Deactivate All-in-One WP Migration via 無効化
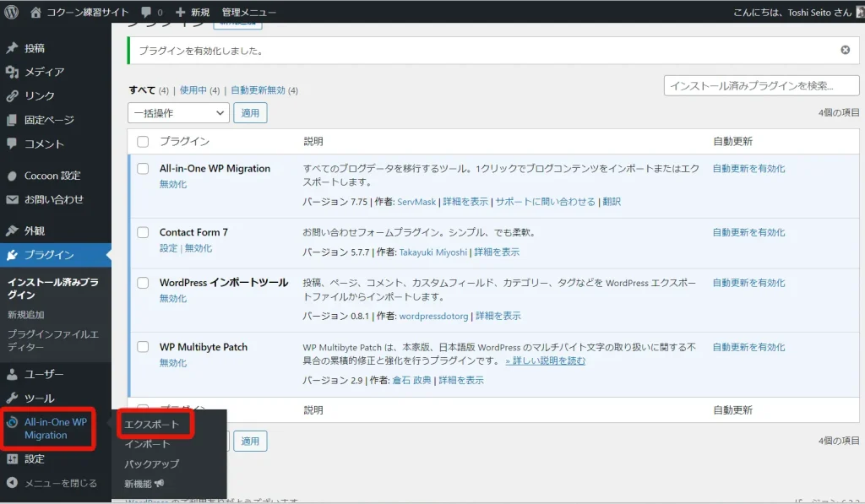Viewport: 865px width, 504px height. [x=173, y=184]
